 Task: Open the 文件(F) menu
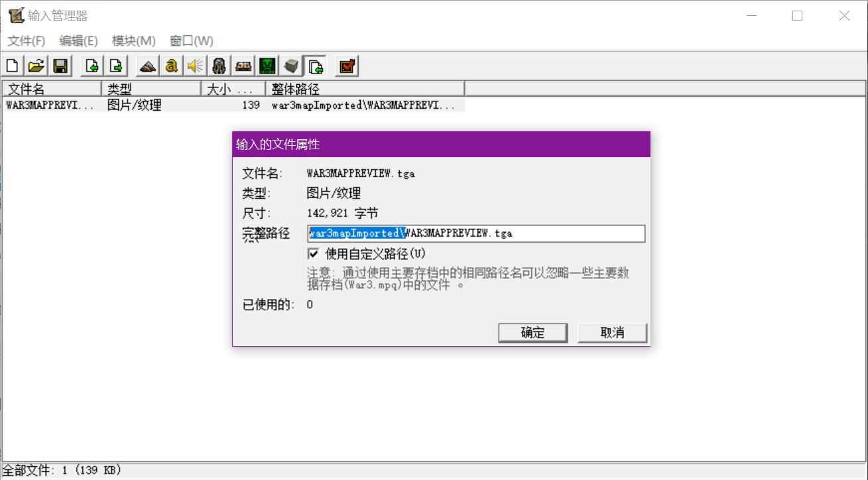(x=27, y=41)
